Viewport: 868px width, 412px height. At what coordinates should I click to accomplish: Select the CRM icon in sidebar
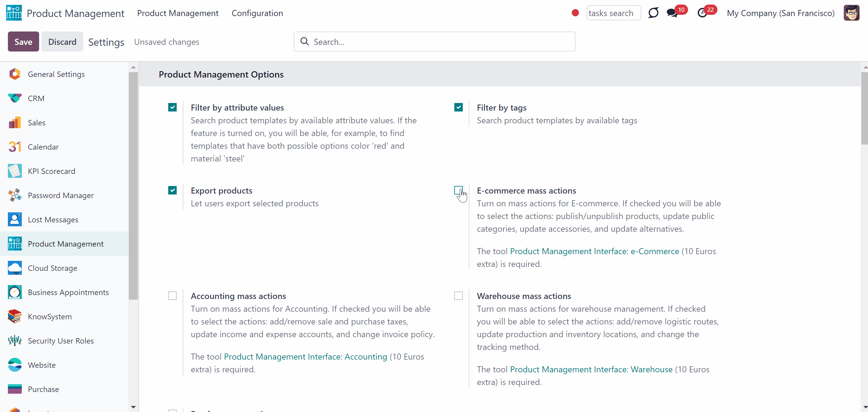(x=15, y=98)
